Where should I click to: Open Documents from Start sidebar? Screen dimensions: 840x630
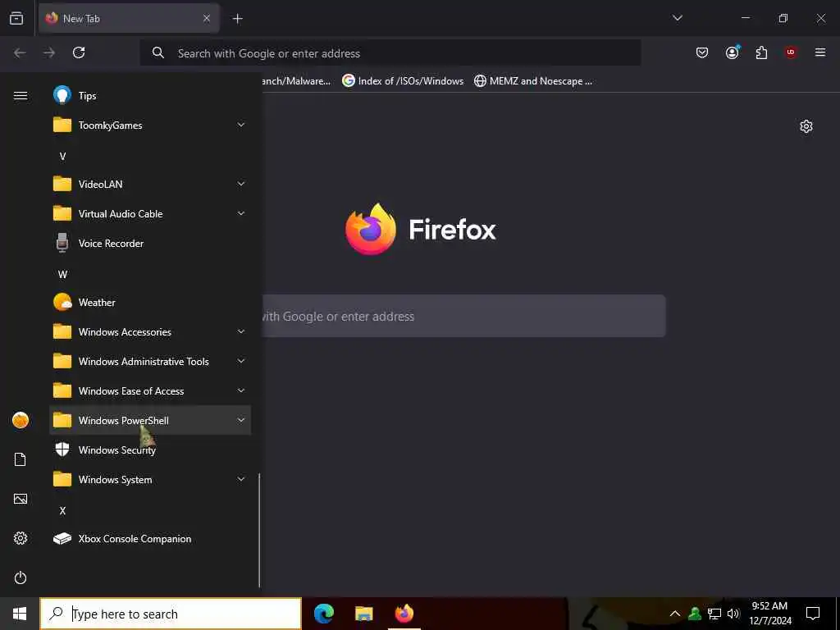pyautogui.click(x=21, y=459)
